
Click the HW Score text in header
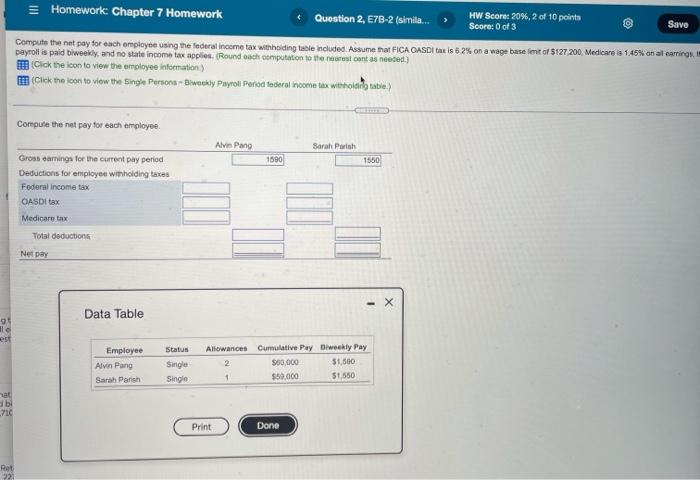(x=525, y=17)
